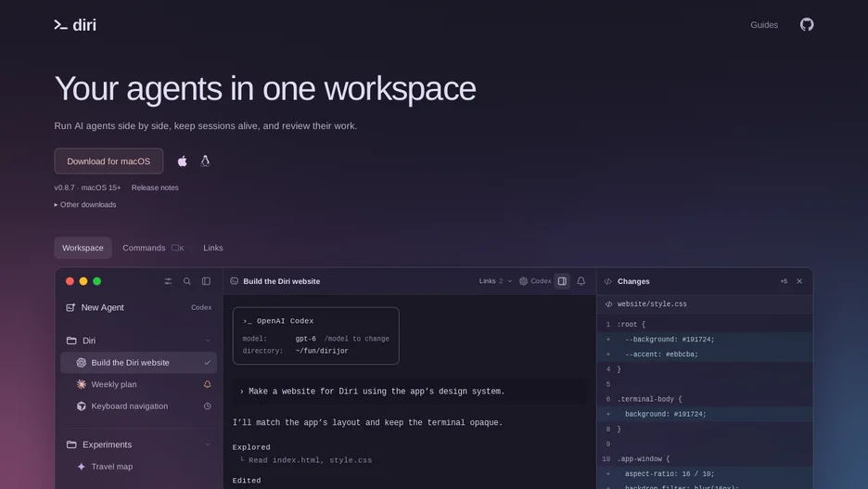Click the diri logo

coord(75,25)
